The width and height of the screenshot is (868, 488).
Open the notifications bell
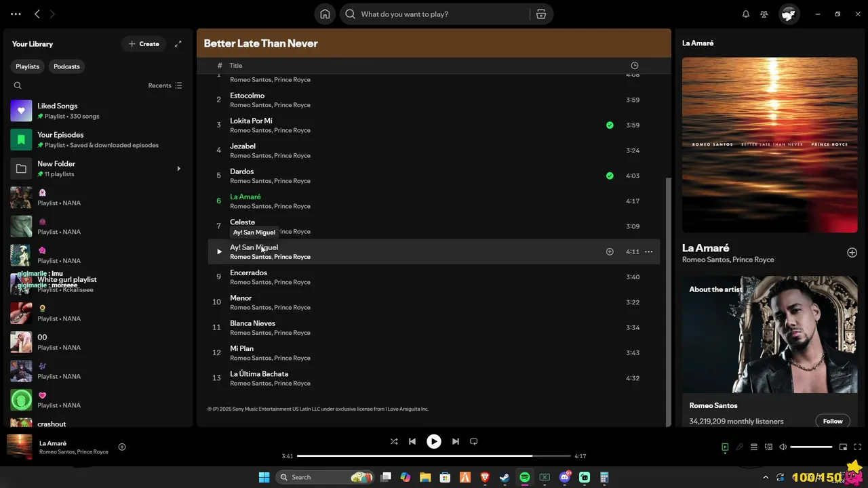746,14
